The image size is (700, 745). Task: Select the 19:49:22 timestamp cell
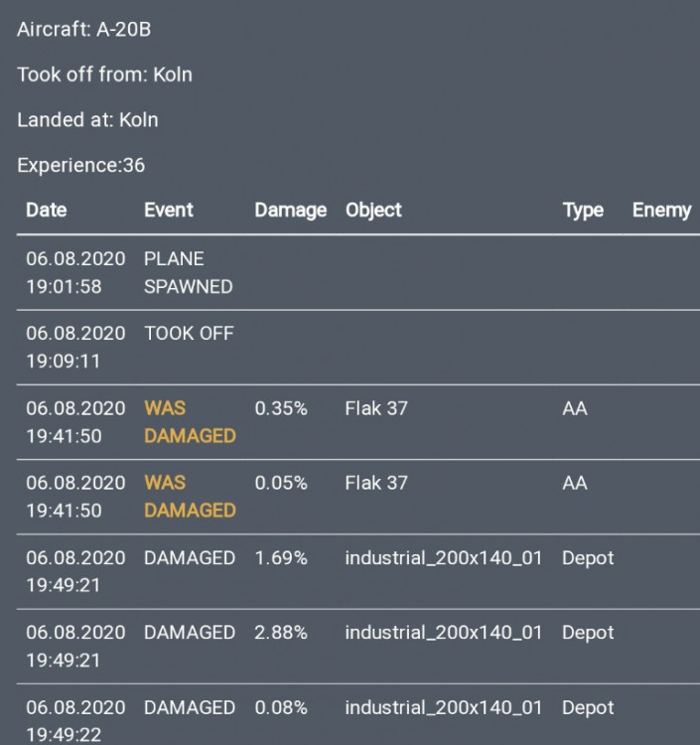click(64, 736)
